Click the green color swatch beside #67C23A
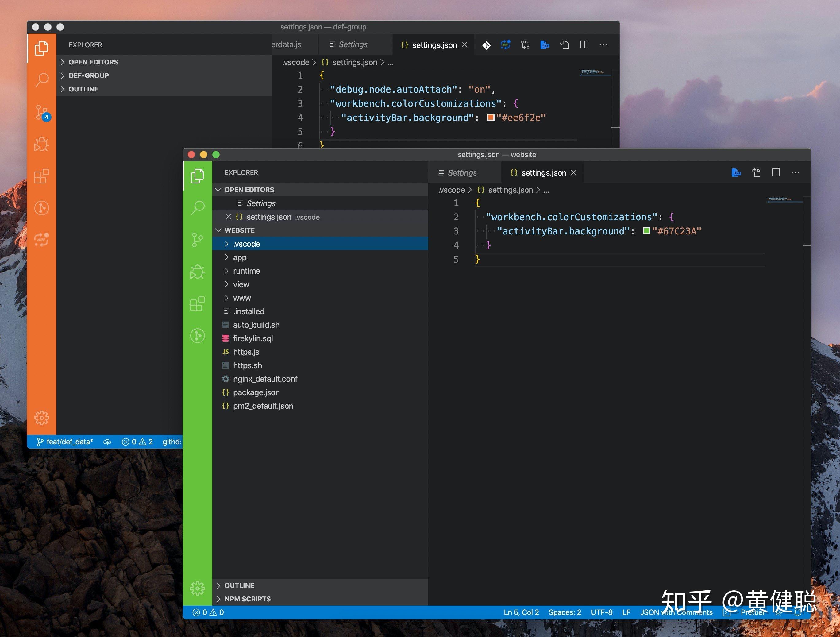 pyautogui.click(x=646, y=231)
